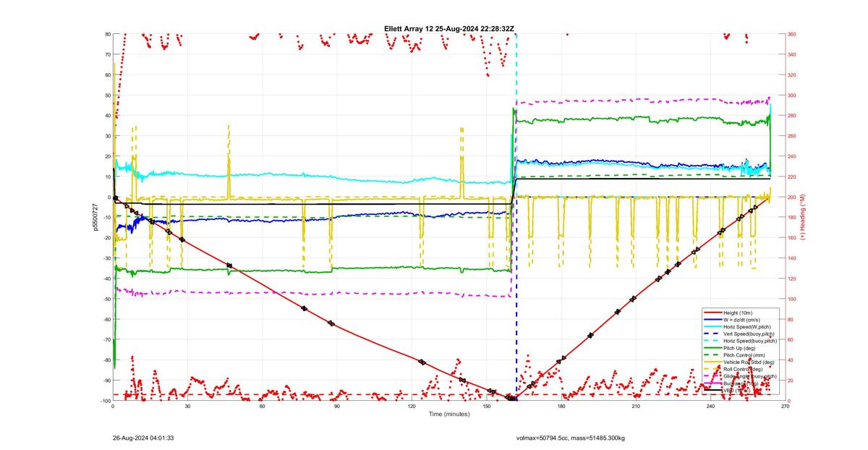Click the "120" tick on the time axis

tap(412, 407)
